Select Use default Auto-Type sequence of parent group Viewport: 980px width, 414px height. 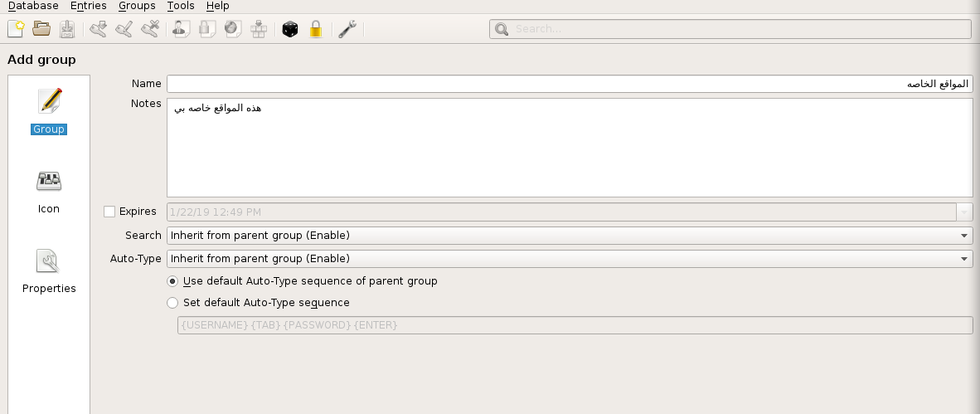tap(172, 281)
